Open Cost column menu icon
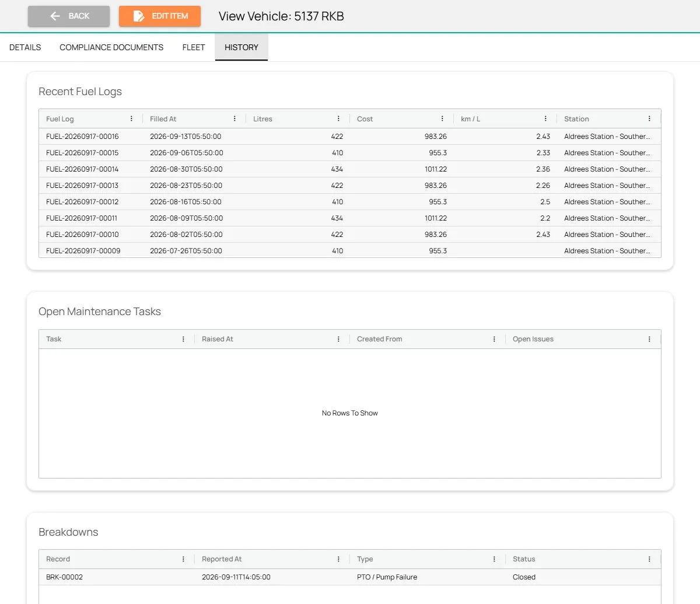 click(x=442, y=118)
